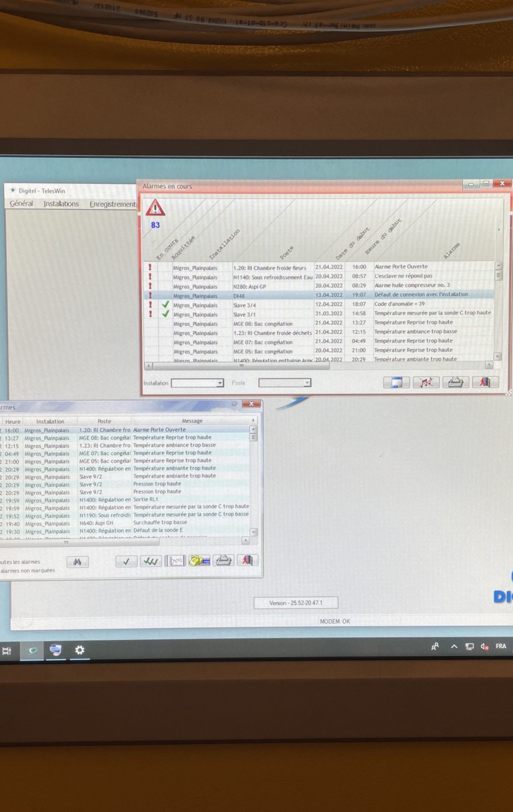Viewport: 513px width, 812px height.
Task: Click the yellow telephone call icon
Action: [199, 561]
